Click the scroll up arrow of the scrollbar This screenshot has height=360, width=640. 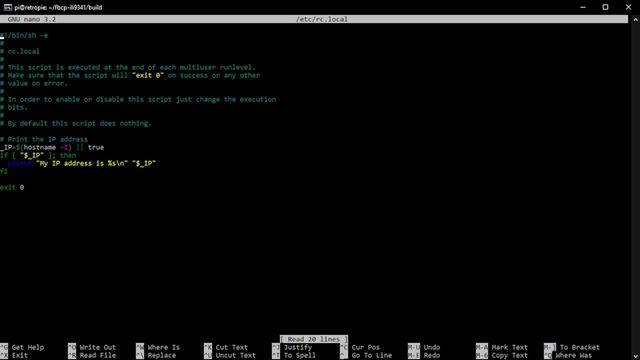pos(636,19)
